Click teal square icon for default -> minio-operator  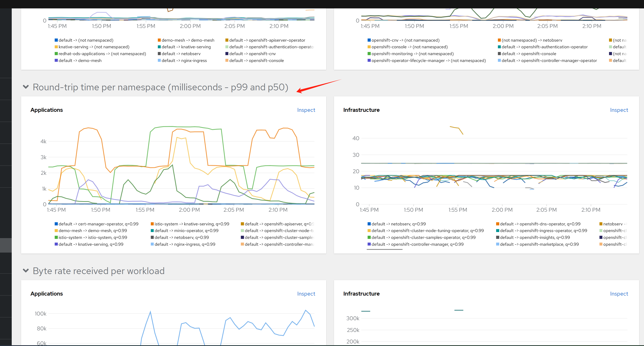[x=152, y=231]
